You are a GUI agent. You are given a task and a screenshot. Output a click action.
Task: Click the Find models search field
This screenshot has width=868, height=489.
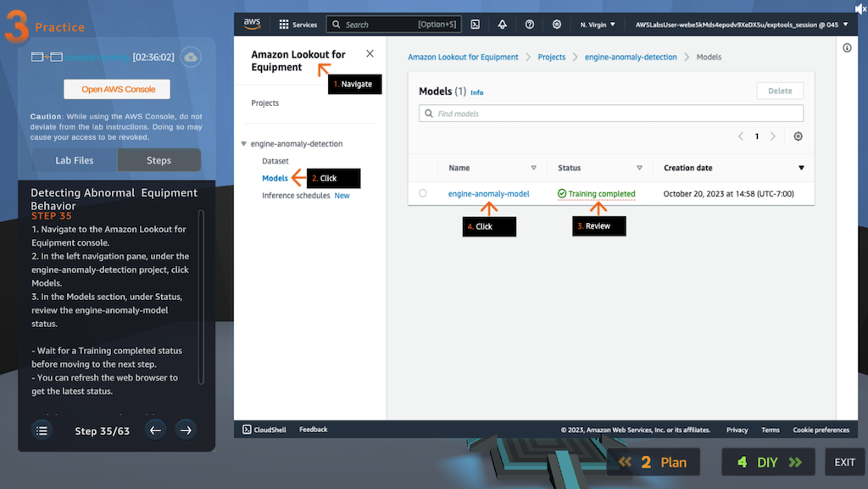coord(610,114)
